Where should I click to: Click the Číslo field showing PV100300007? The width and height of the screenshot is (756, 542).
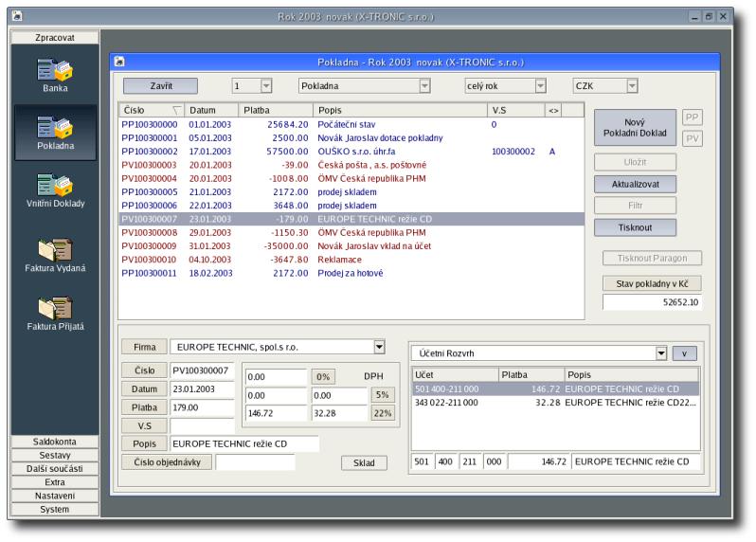[202, 370]
